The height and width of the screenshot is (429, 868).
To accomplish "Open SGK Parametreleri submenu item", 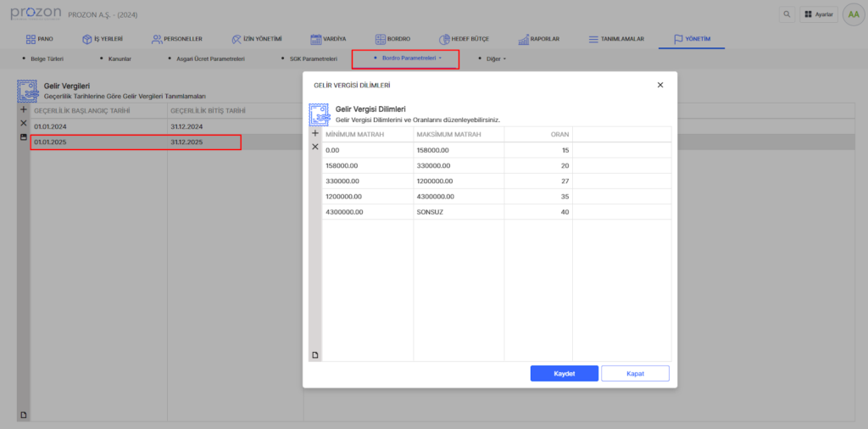I will (x=313, y=58).
